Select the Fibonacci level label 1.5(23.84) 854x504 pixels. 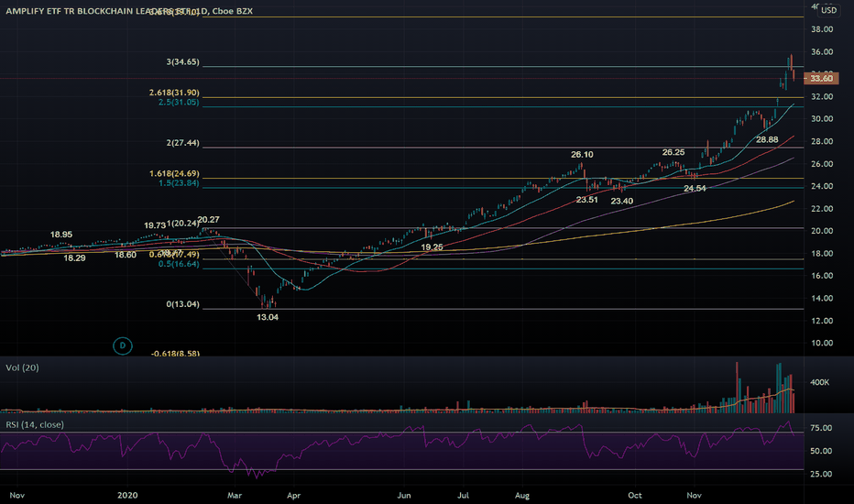[179, 183]
